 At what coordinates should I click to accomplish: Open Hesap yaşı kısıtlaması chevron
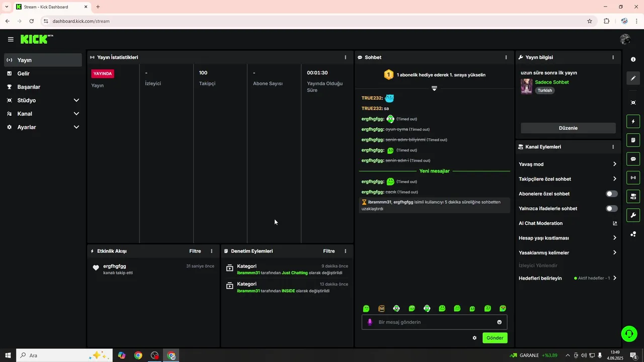(615, 238)
